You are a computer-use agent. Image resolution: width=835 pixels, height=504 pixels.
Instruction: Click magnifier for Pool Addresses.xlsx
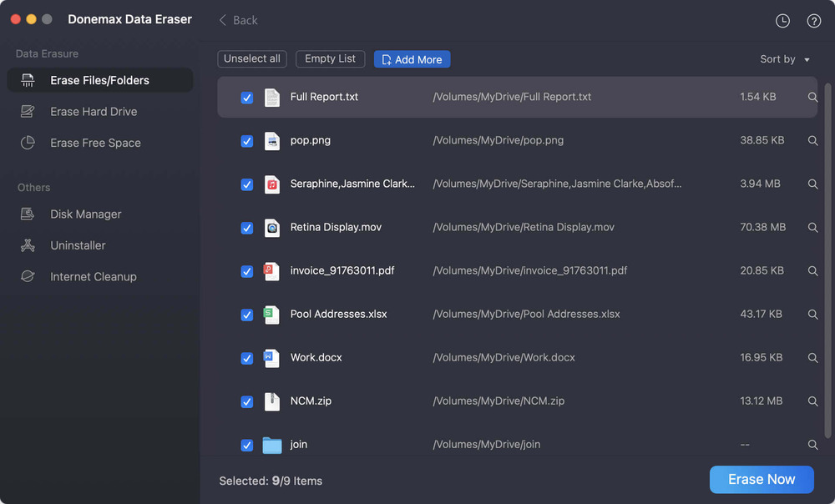click(x=812, y=315)
